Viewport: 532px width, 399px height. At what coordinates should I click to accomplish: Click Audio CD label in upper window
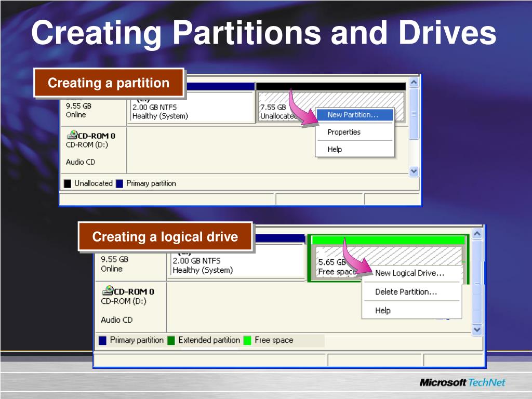[x=81, y=162]
